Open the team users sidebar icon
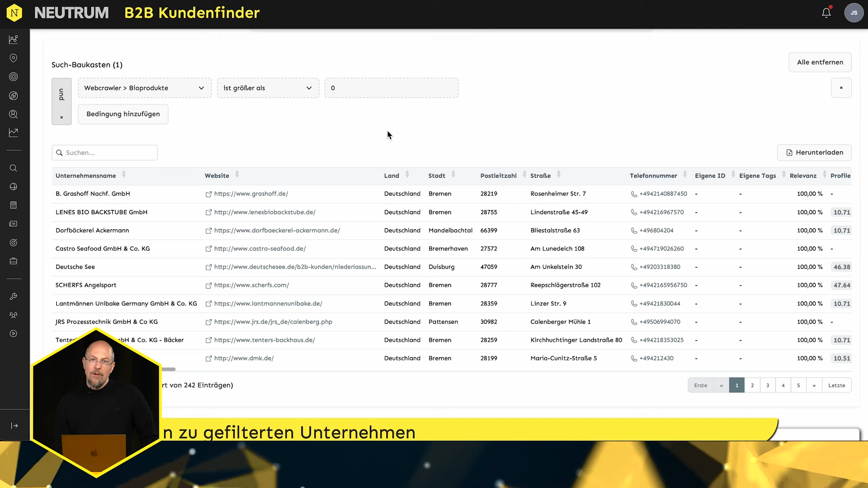 (14, 315)
